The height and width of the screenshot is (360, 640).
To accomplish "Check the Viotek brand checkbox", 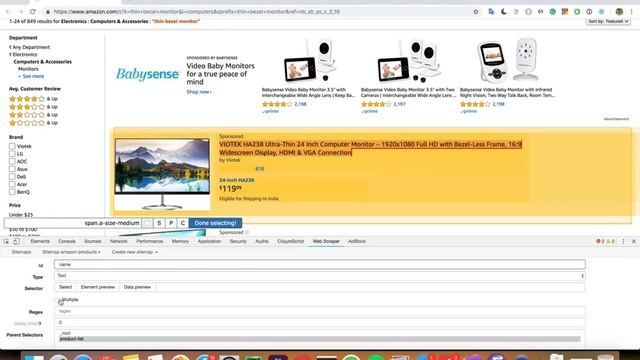I will click(x=12, y=146).
